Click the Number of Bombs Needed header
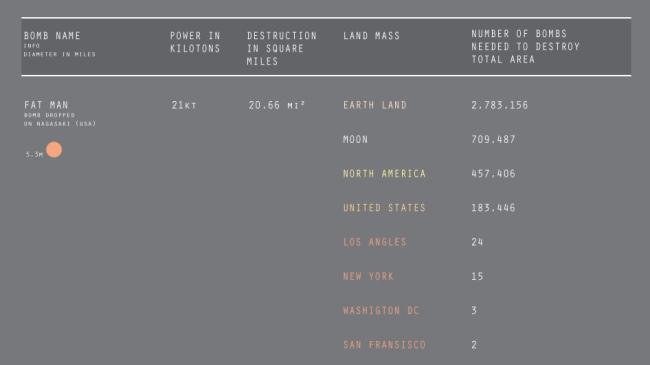The image size is (650, 365). 525,46
